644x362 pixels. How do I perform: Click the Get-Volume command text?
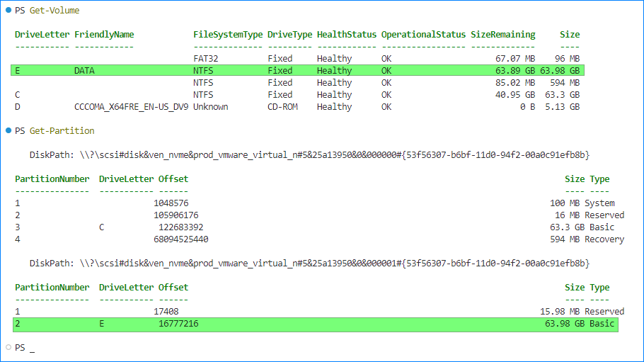click(54, 11)
